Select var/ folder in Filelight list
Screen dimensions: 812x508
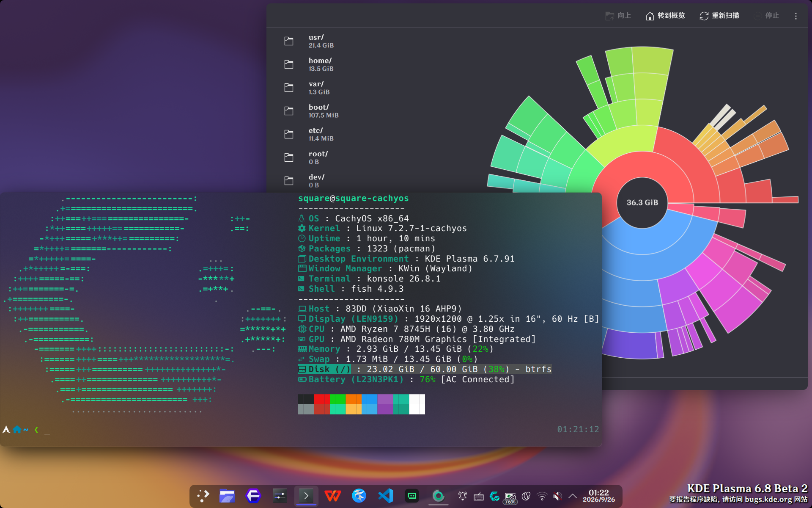(371, 88)
